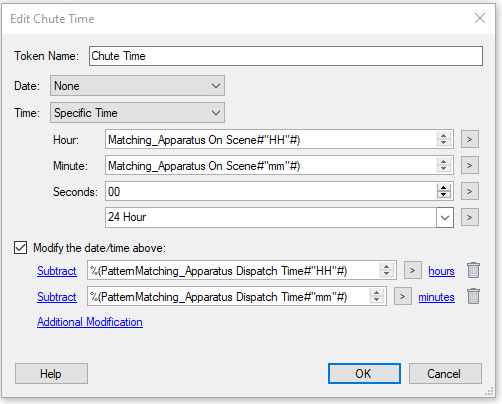The image size is (502, 404).
Task: Click into the Token Name field
Action: point(286,56)
